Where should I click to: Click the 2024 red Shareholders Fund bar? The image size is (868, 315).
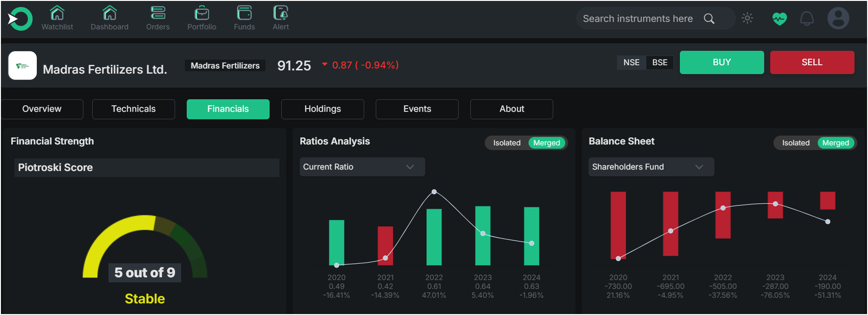click(827, 200)
